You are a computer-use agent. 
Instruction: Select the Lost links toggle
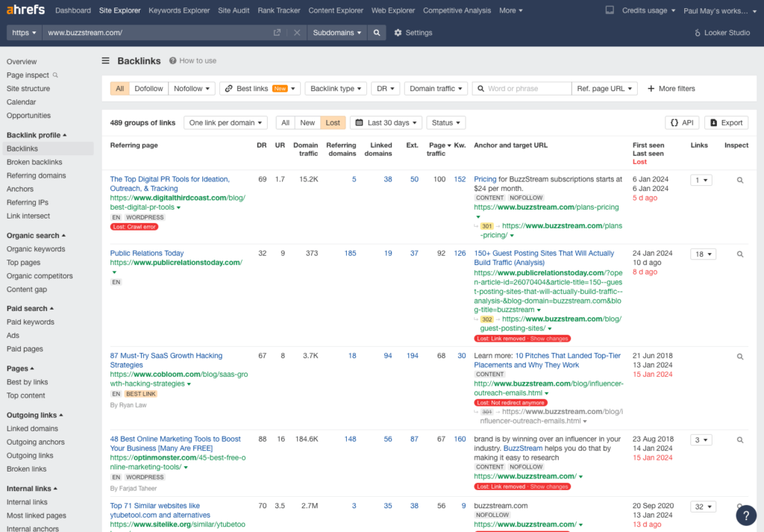[x=333, y=122]
